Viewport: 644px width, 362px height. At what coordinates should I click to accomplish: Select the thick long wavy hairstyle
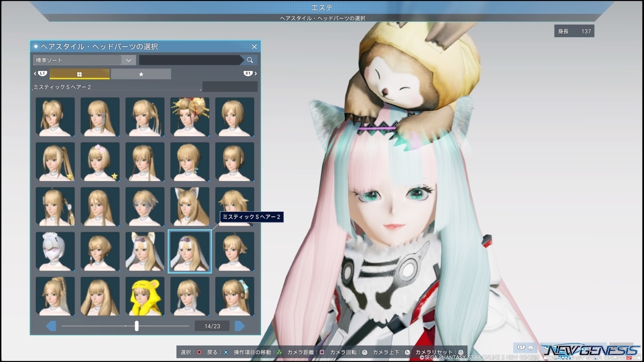pos(100,296)
